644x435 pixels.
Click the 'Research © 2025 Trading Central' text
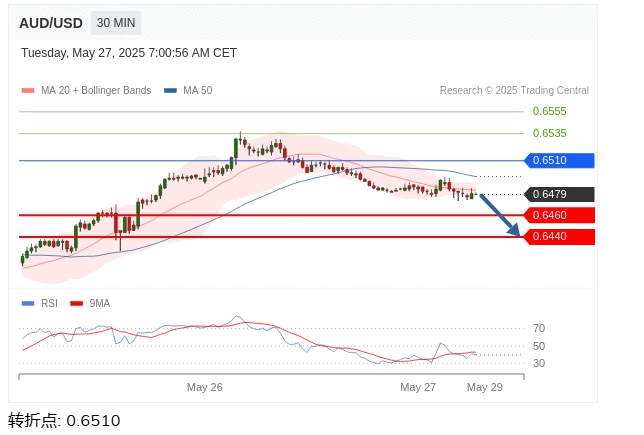pyautogui.click(x=514, y=90)
